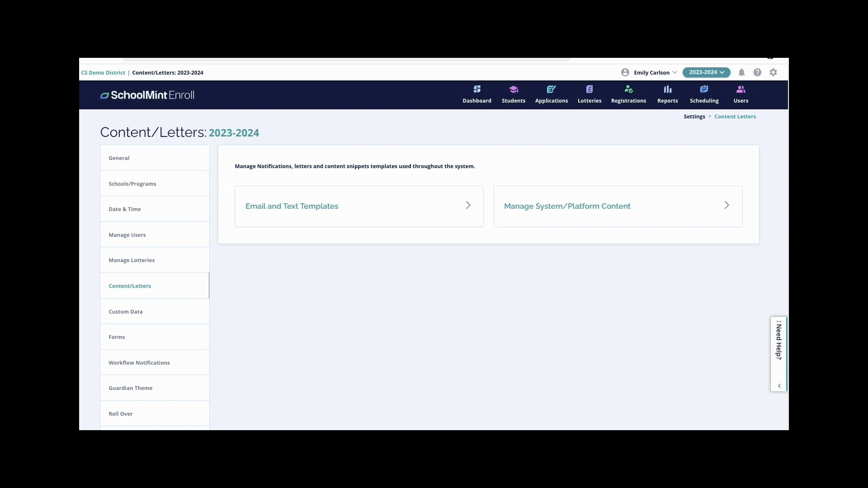Click the notifications bell icon
868x488 pixels.
point(741,72)
